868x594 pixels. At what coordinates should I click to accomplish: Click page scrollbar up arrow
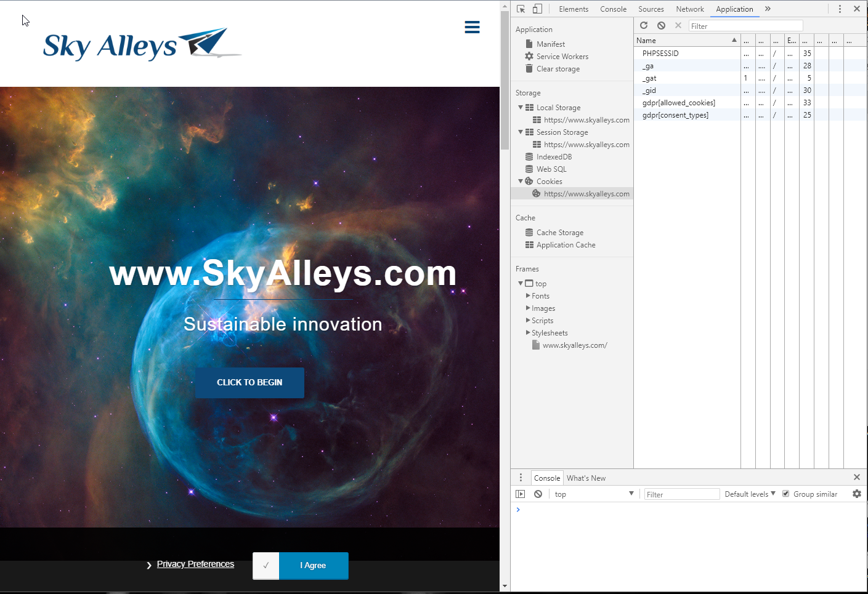(x=505, y=7)
